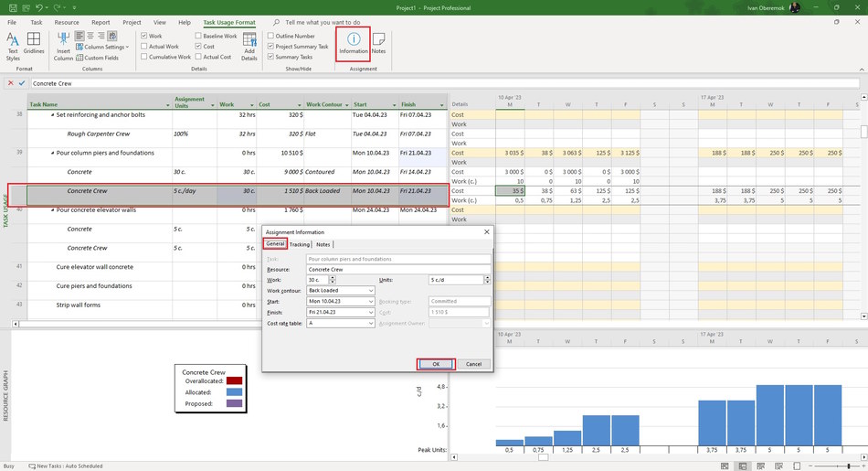Toggle the Summary Tasks checkbox
The width and height of the screenshot is (868, 471).
click(270, 57)
